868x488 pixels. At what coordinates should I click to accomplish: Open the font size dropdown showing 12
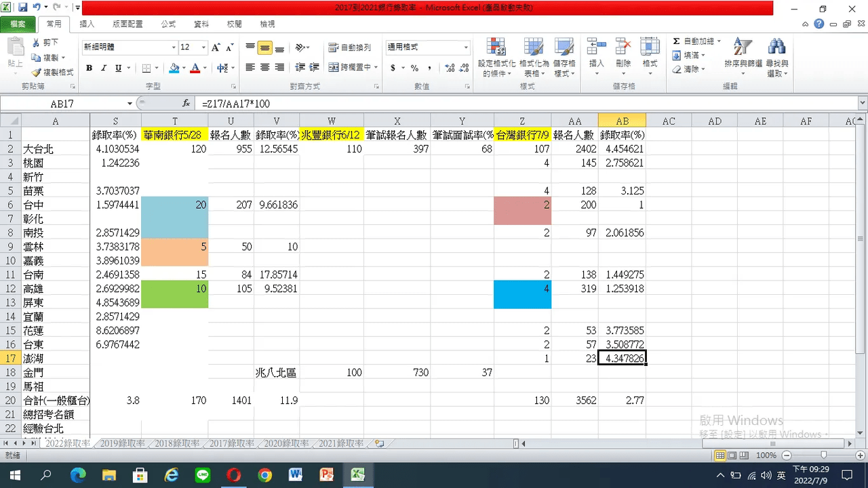[203, 47]
